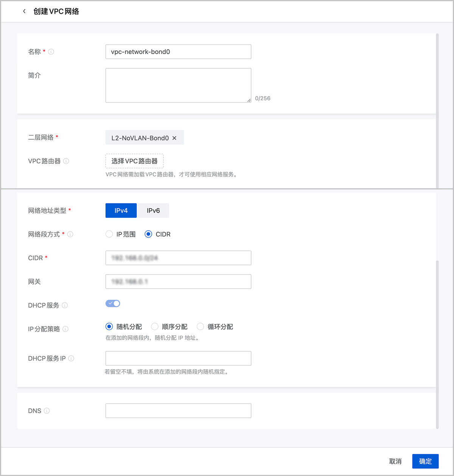Screen dimensions: 454x476
Task: Click the info icon next to 名称
Action: tap(51, 52)
